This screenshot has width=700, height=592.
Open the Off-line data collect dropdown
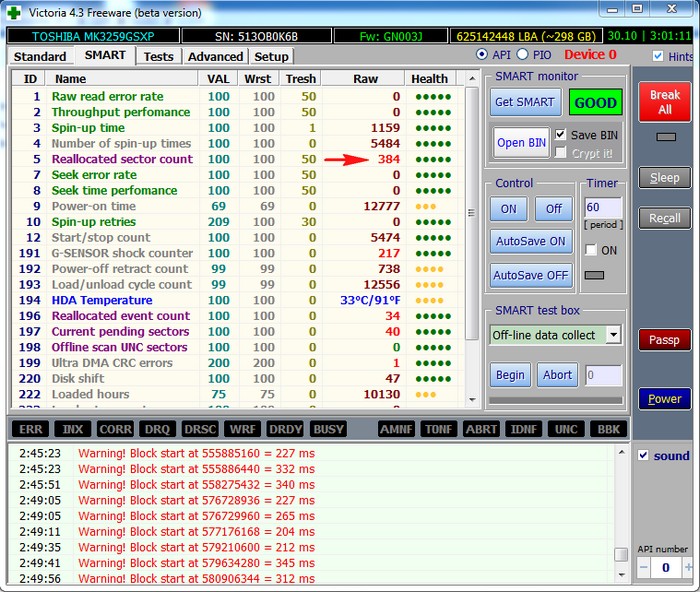(612, 335)
